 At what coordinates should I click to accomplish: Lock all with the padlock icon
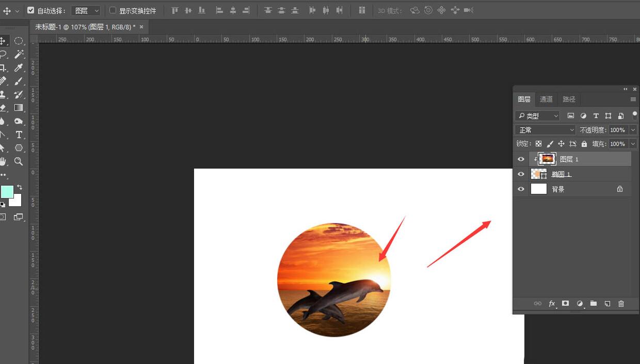[x=584, y=144]
